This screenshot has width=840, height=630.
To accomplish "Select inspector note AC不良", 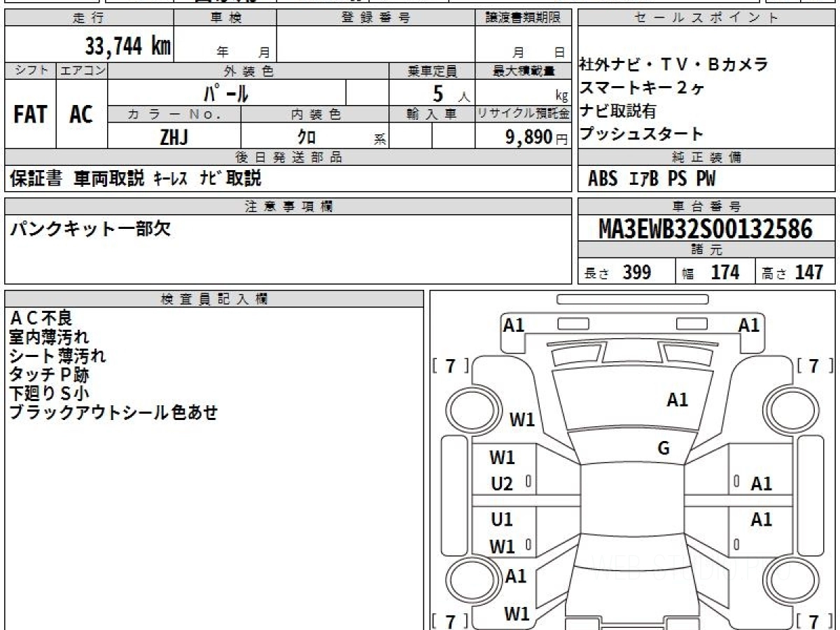I will 41,318.
